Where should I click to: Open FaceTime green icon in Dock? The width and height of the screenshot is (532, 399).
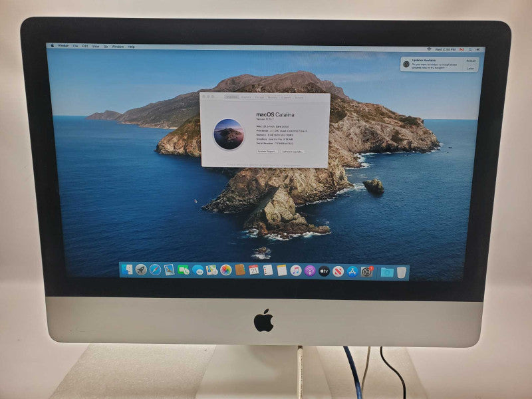pos(184,270)
